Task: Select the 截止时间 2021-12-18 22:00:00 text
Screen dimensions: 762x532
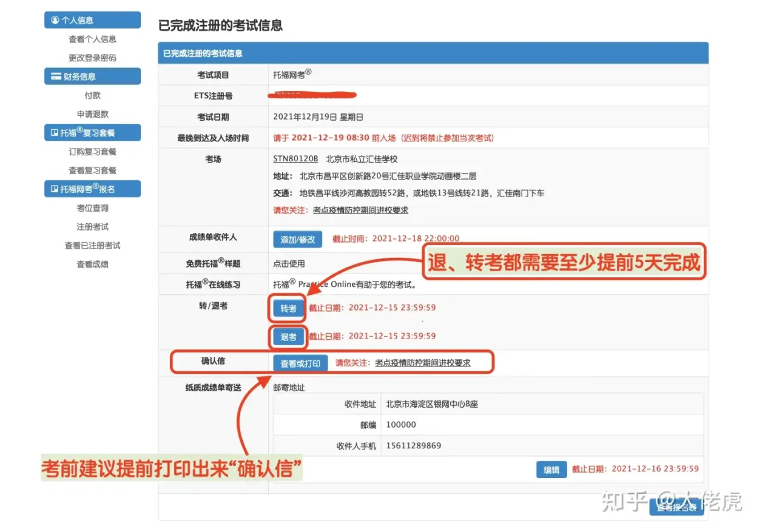Action: tap(396, 239)
